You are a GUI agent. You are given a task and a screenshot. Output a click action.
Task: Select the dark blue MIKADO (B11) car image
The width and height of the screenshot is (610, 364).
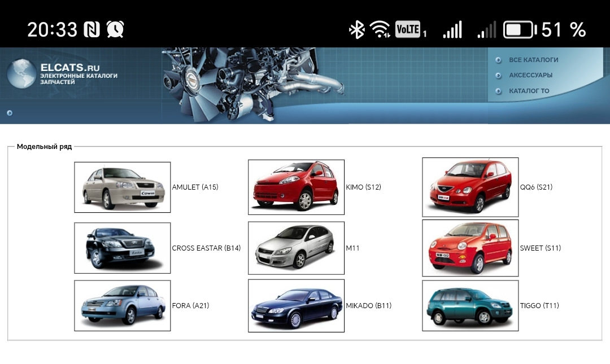click(x=296, y=306)
